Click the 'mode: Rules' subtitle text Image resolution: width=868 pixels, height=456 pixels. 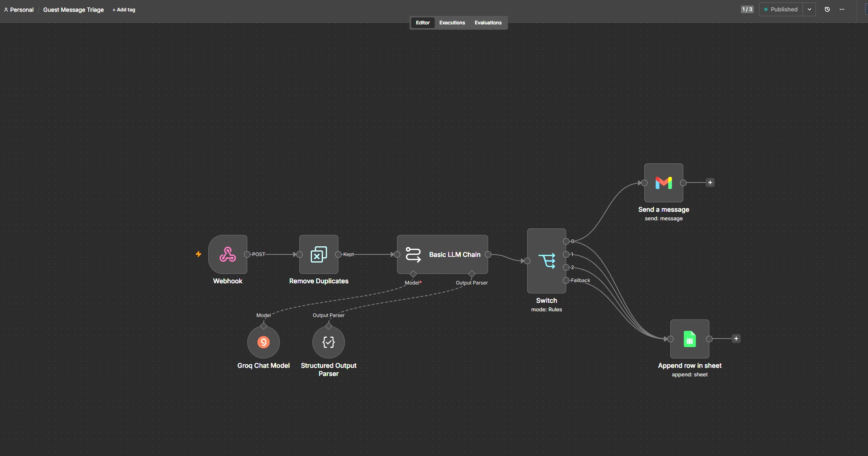tap(547, 310)
